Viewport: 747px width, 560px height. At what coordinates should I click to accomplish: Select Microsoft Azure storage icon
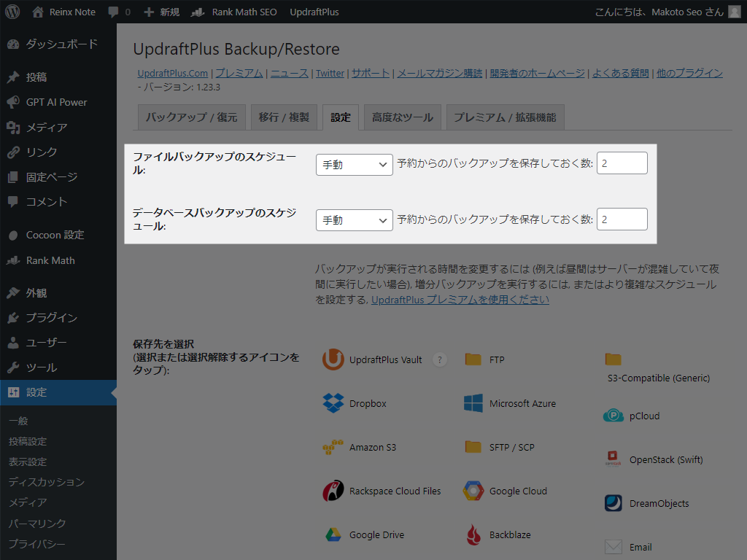point(473,403)
